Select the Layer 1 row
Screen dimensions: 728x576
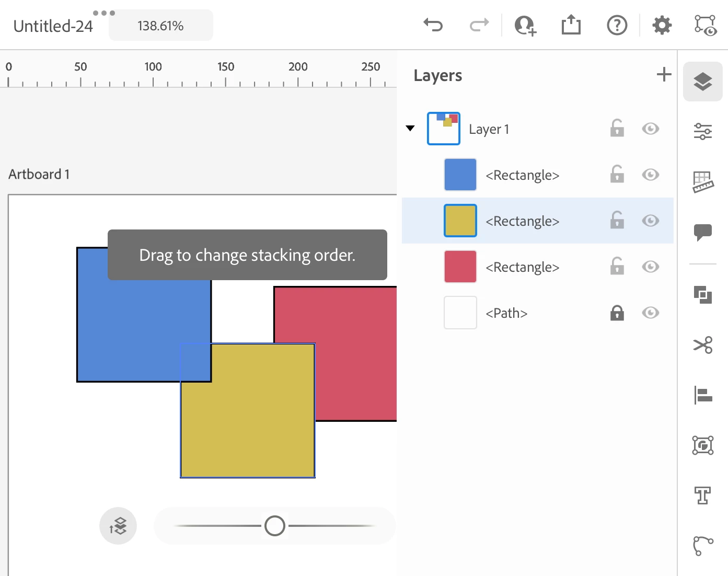click(x=538, y=129)
